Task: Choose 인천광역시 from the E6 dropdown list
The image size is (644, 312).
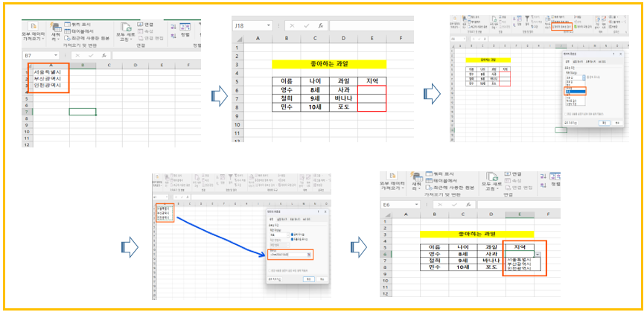Action: (519, 268)
